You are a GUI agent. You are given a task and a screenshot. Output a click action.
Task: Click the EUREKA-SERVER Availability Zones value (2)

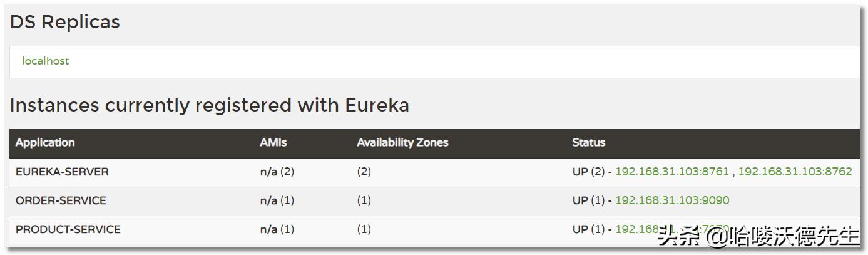pyautogui.click(x=364, y=172)
